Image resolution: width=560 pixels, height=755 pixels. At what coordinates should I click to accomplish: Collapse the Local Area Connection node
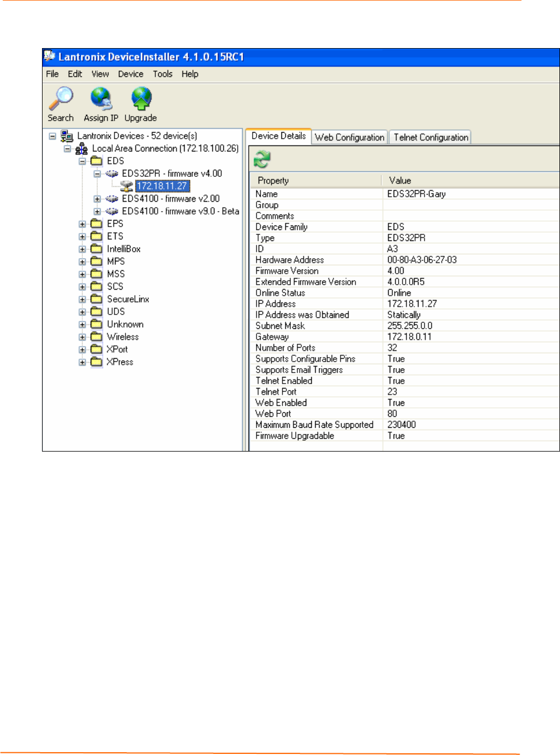pyautogui.click(x=67, y=149)
